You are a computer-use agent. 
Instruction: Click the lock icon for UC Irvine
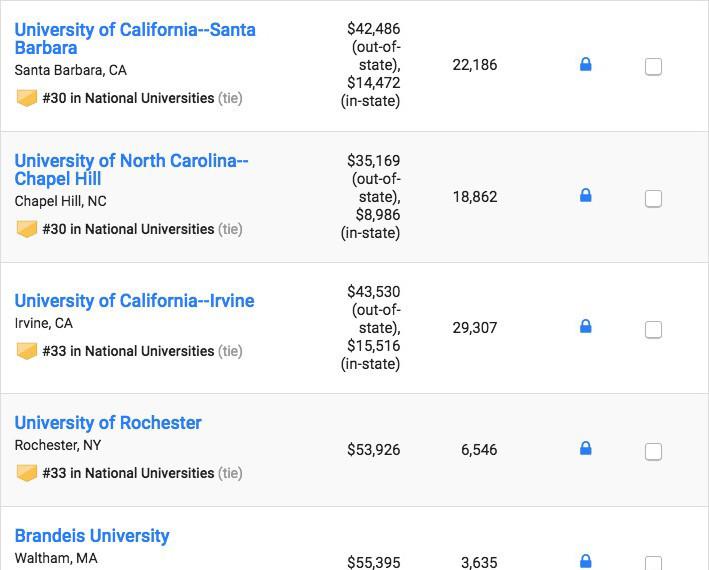(x=586, y=327)
